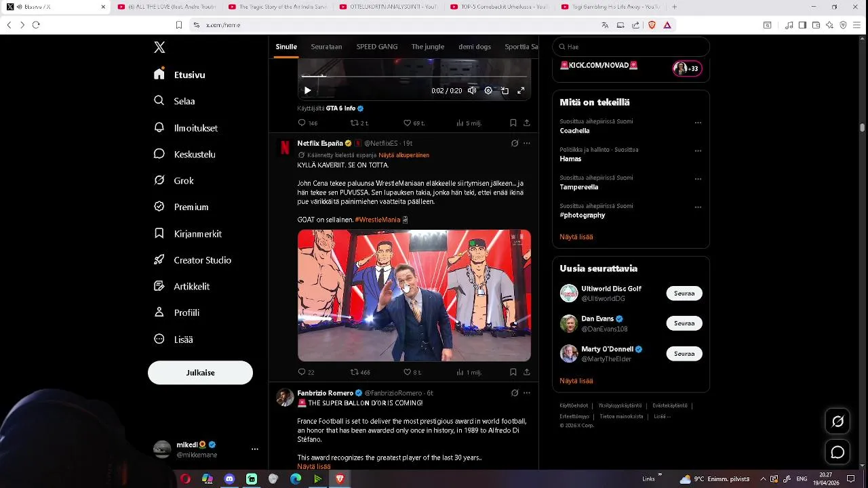Open Brave Shields lion icon
Screen dimensions: 868x488
pos(652,25)
